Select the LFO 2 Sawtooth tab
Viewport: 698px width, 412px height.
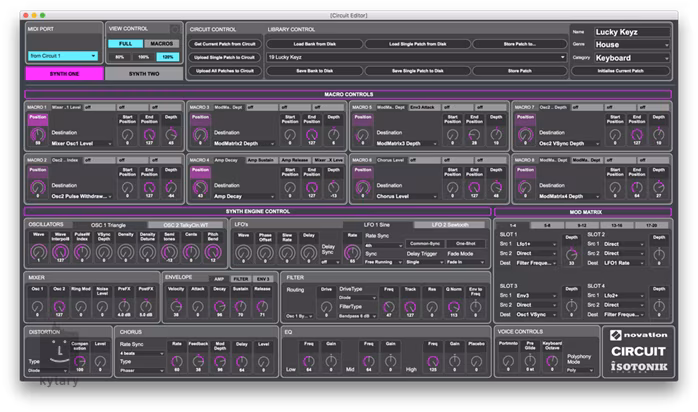pos(450,225)
